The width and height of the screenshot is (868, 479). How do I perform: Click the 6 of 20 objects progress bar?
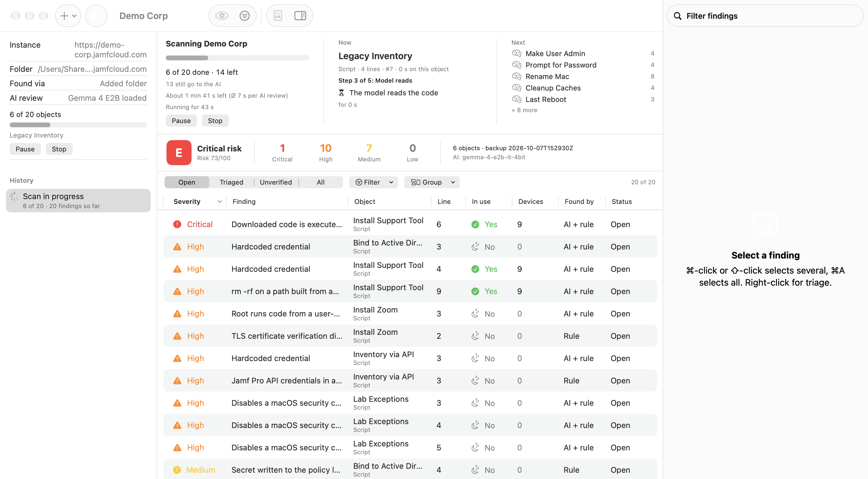click(x=78, y=125)
